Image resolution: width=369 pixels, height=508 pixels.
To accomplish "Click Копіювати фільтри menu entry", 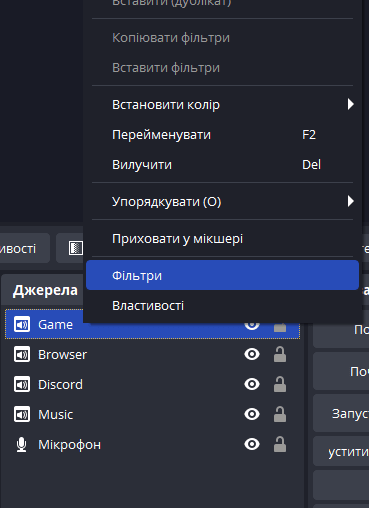I will point(222,38).
